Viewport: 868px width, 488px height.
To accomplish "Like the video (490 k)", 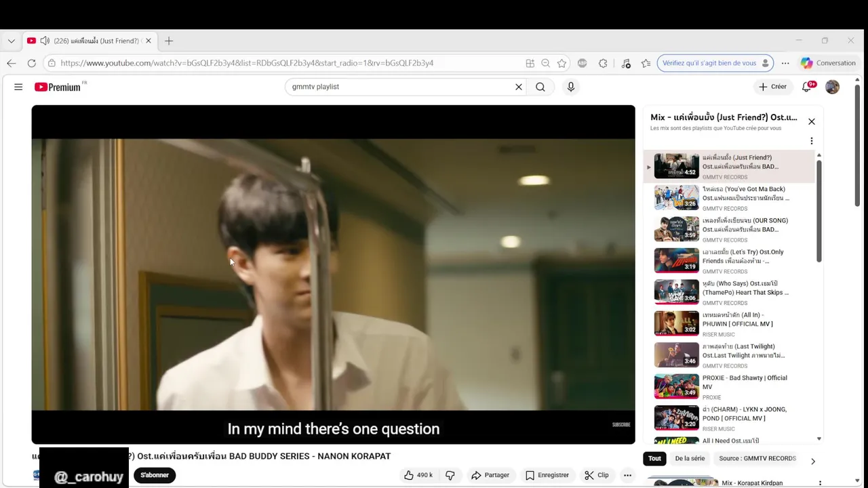I will 418,475.
